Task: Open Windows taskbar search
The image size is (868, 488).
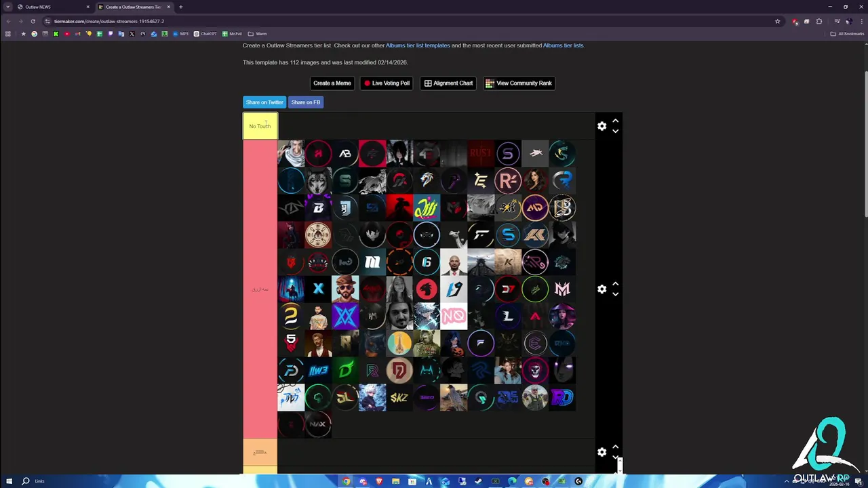Action: coord(26,481)
